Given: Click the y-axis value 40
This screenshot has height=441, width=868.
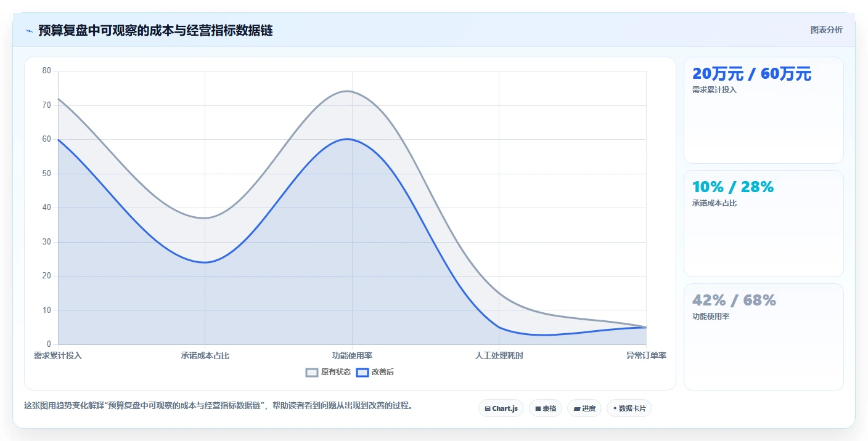Looking at the screenshot, I should 47,208.
